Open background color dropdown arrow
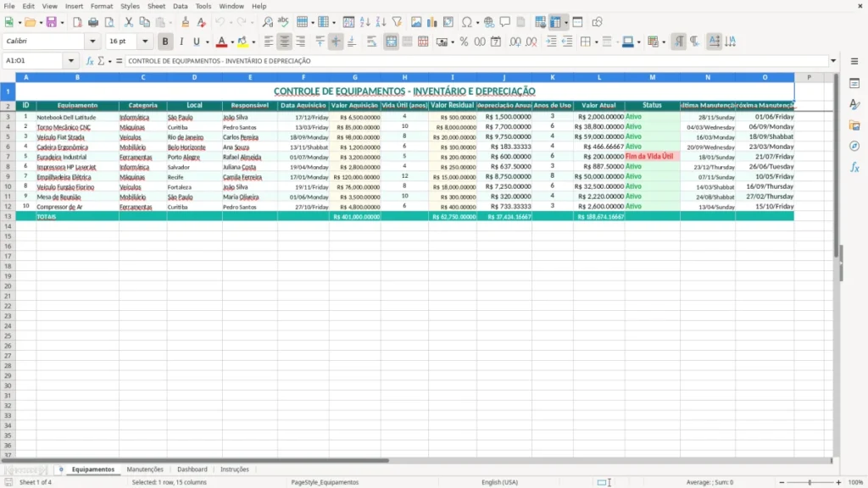 [x=253, y=42]
